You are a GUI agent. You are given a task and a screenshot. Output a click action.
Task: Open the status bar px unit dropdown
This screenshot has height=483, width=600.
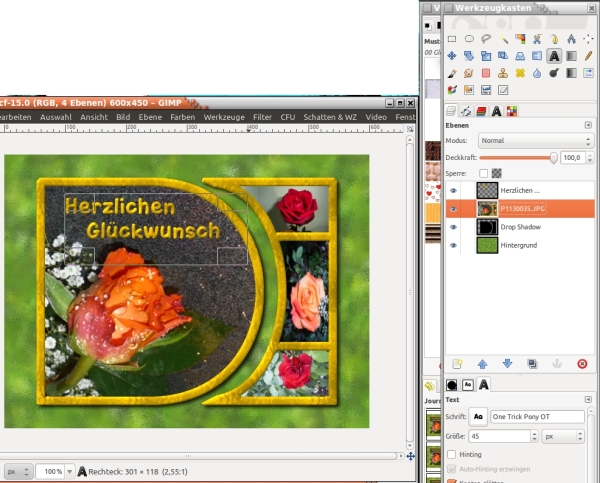tap(18, 472)
